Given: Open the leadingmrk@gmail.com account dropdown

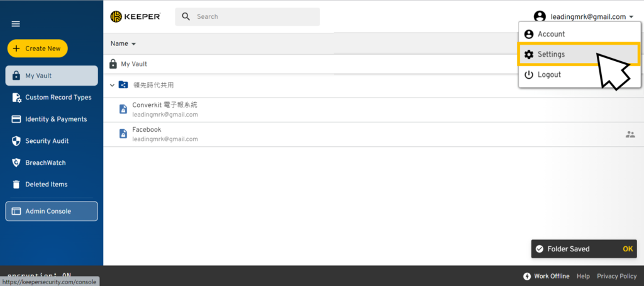Looking at the screenshot, I should pos(585,17).
